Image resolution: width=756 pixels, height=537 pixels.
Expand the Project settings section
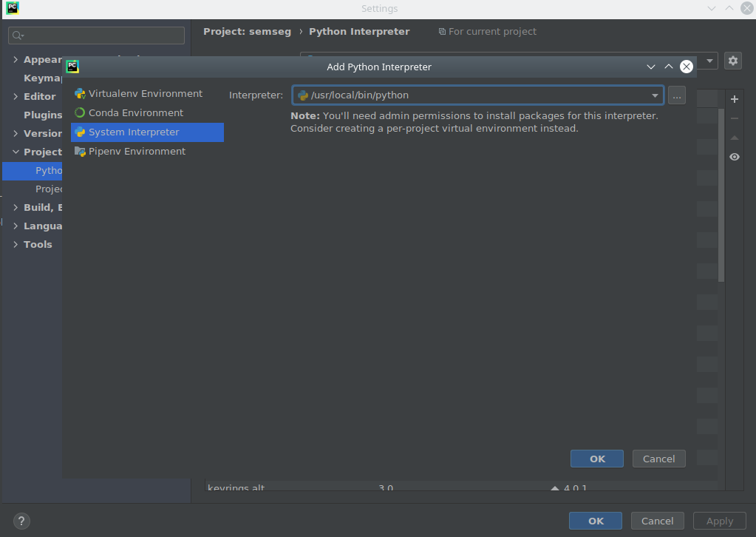coord(16,152)
